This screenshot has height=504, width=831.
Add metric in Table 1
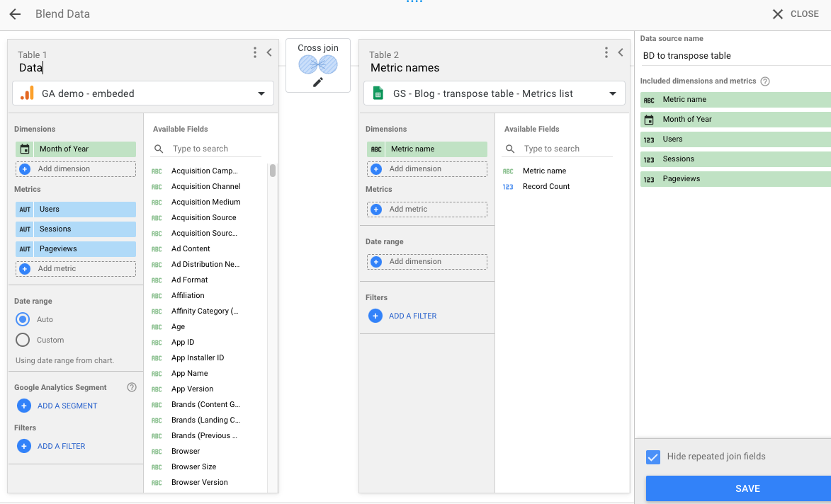[x=76, y=269]
